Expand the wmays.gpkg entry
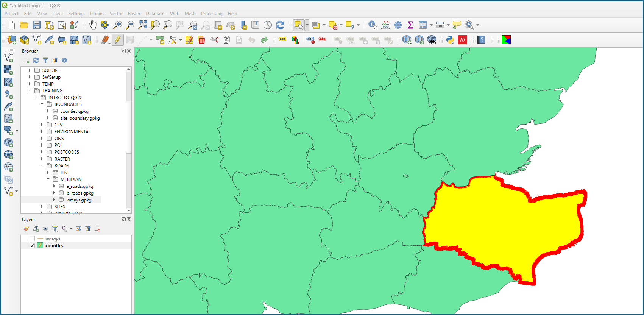The height and width of the screenshot is (315, 644). (54, 200)
